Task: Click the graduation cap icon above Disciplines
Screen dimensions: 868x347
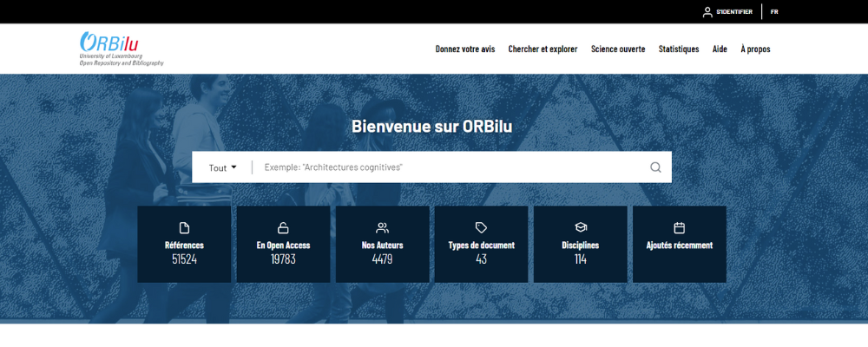Action: coord(580,227)
